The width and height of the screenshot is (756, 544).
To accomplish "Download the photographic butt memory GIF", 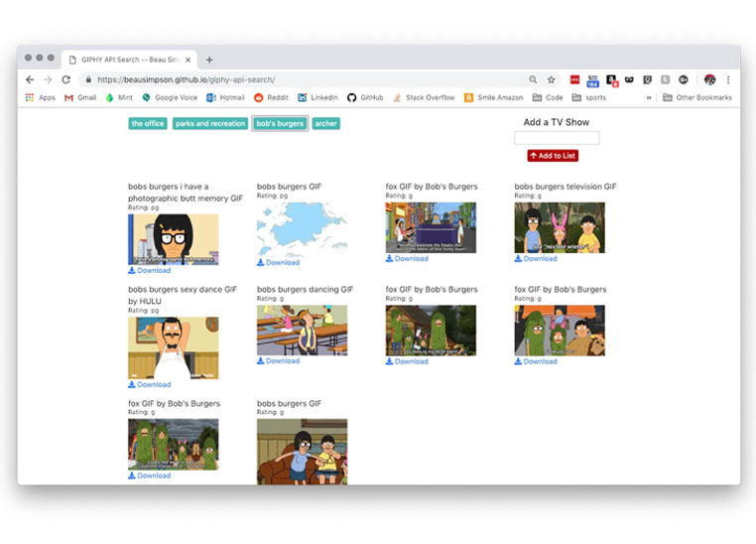I will tap(150, 271).
